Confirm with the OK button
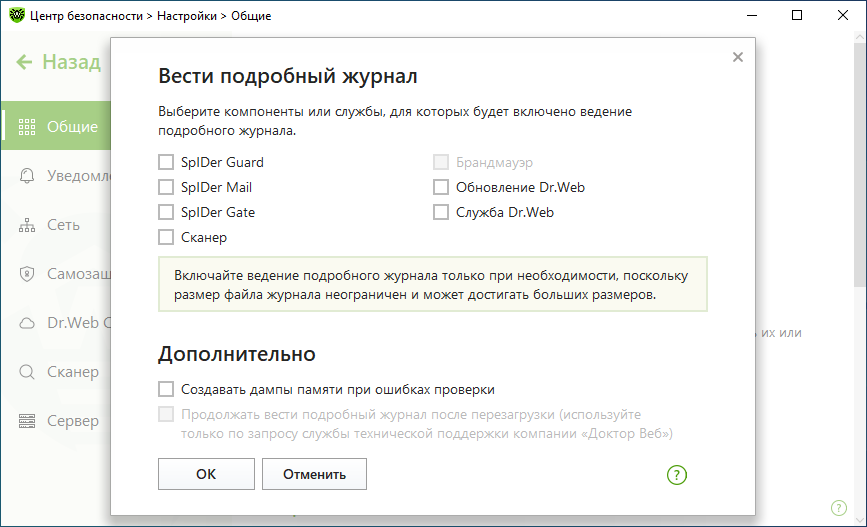867x527 pixels. pos(206,474)
